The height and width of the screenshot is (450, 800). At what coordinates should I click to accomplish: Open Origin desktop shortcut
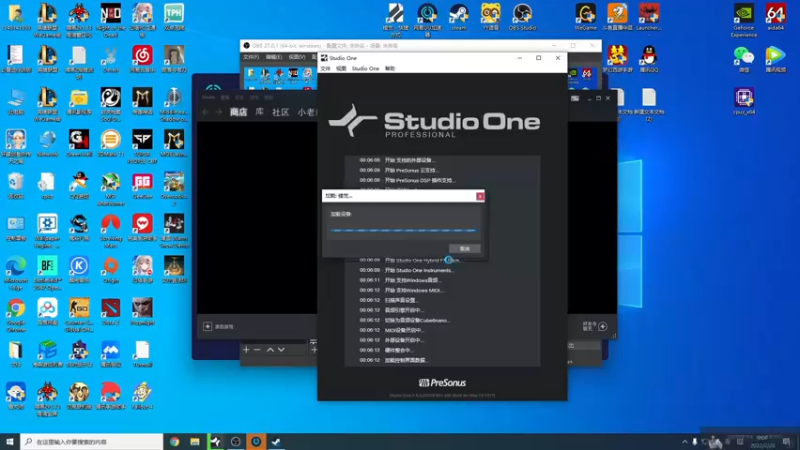coord(111,269)
